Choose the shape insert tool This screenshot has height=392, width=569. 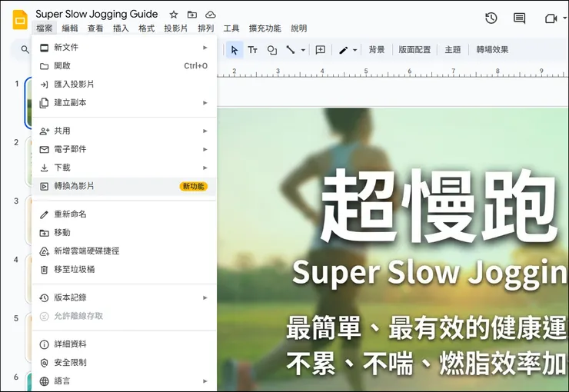coord(271,50)
